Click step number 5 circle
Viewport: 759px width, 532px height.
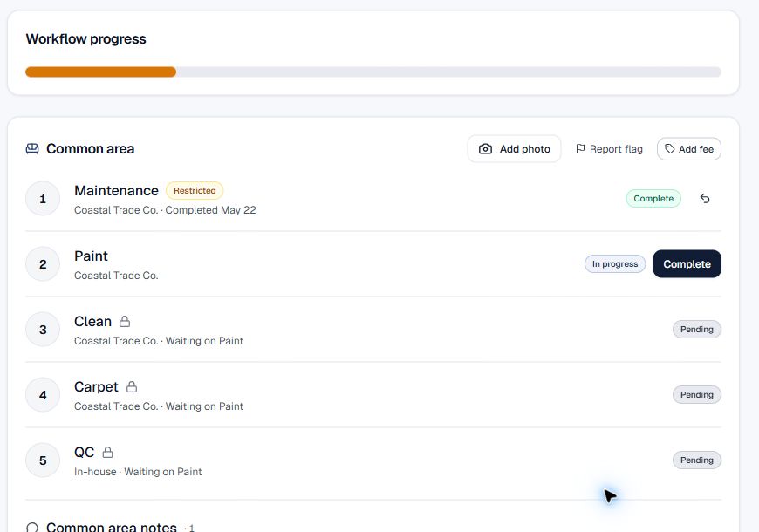43,460
